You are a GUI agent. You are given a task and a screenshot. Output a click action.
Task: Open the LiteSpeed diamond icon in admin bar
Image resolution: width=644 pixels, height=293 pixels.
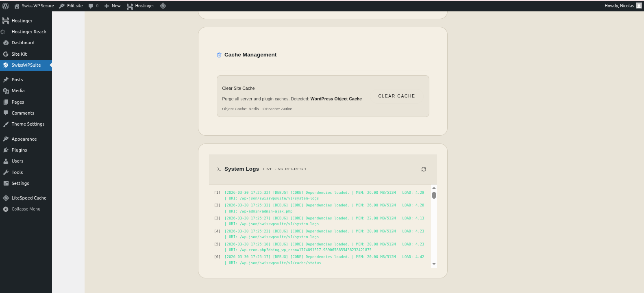(163, 6)
